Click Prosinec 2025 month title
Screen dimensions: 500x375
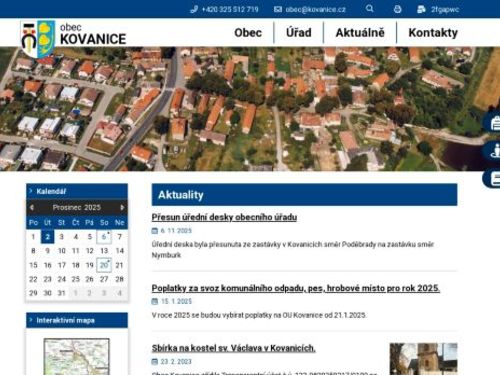coord(77,207)
